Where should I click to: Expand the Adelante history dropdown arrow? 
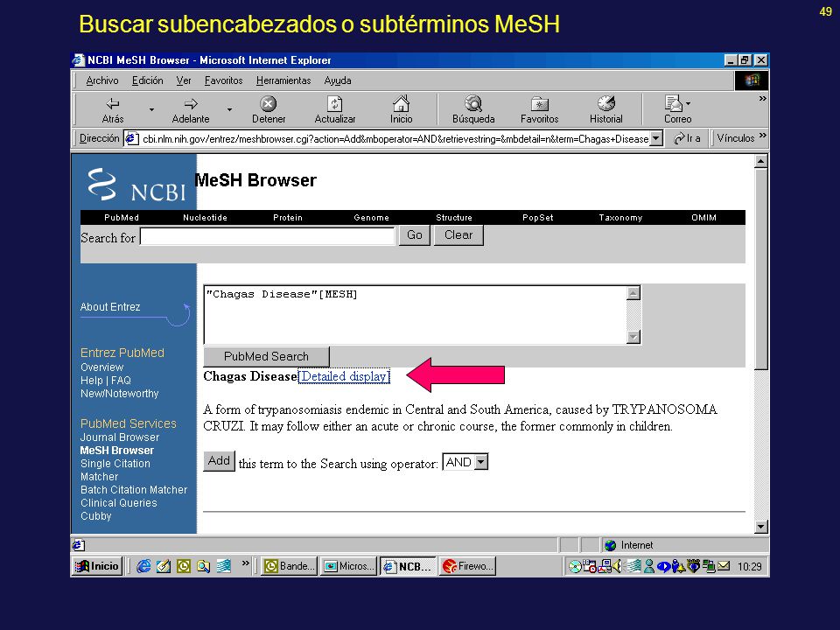[229, 110]
